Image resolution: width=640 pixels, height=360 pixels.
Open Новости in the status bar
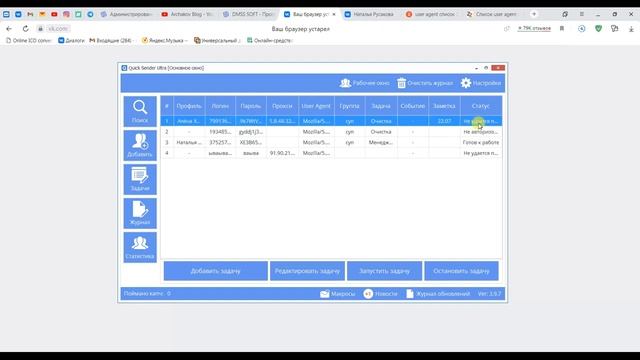pos(380,293)
